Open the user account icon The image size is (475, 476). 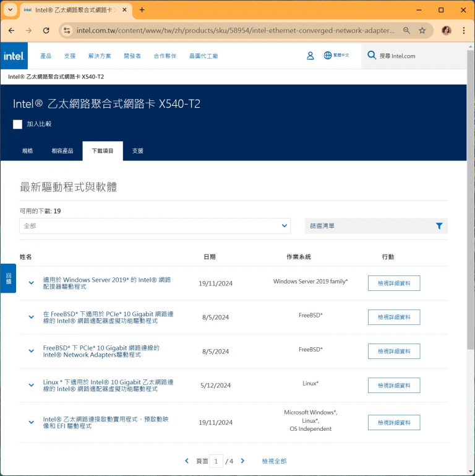click(x=310, y=56)
